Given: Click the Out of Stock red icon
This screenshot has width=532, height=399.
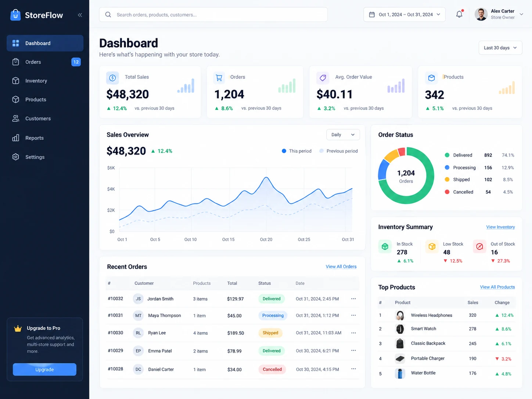Looking at the screenshot, I should coord(479,247).
